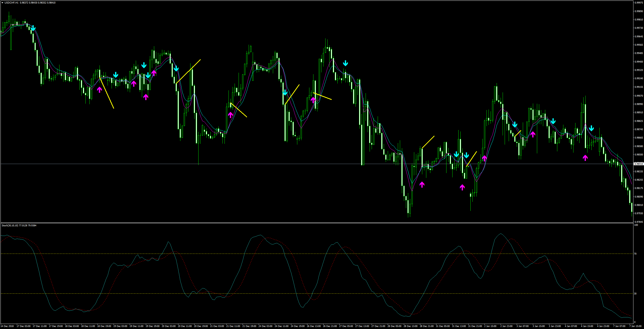Click the magenta up arrow above 28 Dec 21:00
The height and width of the screenshot is (329, 644).
click(x=422, y=184)
